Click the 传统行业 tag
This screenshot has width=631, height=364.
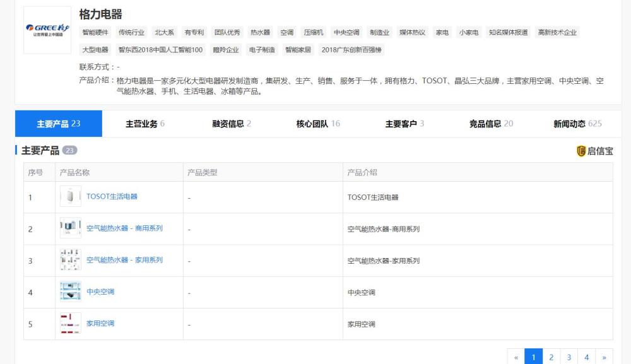pyautogui.click(x=132, y=33)
